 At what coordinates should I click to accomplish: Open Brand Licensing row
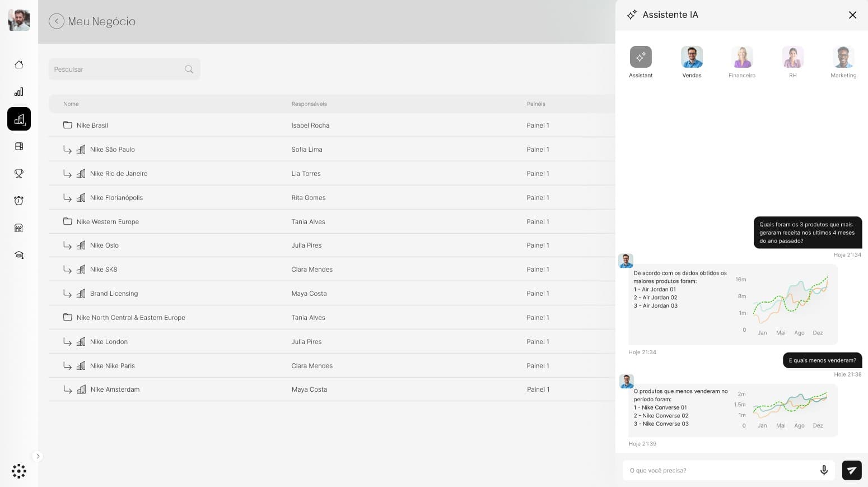332,294
